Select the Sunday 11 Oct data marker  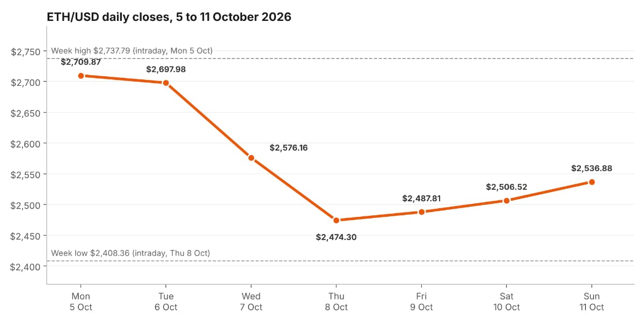(592, 182)
